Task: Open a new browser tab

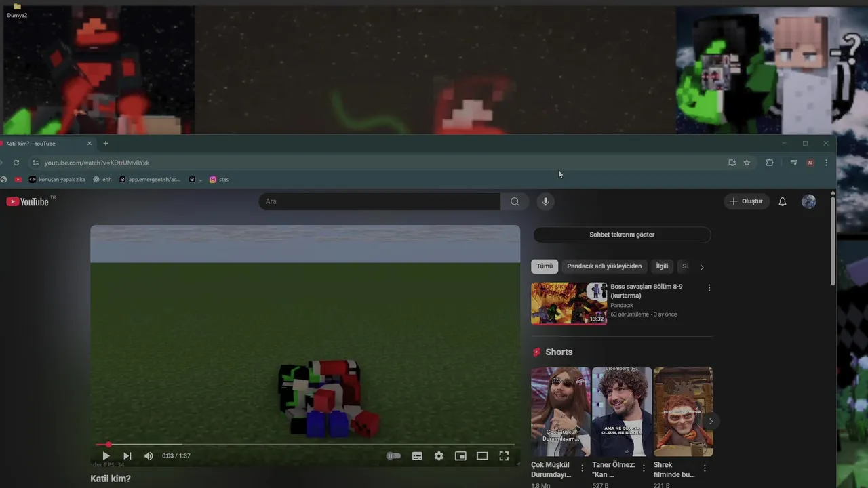Action: tap(105, 144)
